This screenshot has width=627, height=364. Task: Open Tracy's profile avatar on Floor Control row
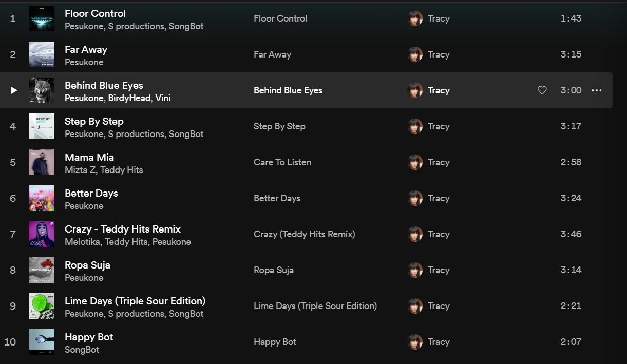(x=415, y=18)
